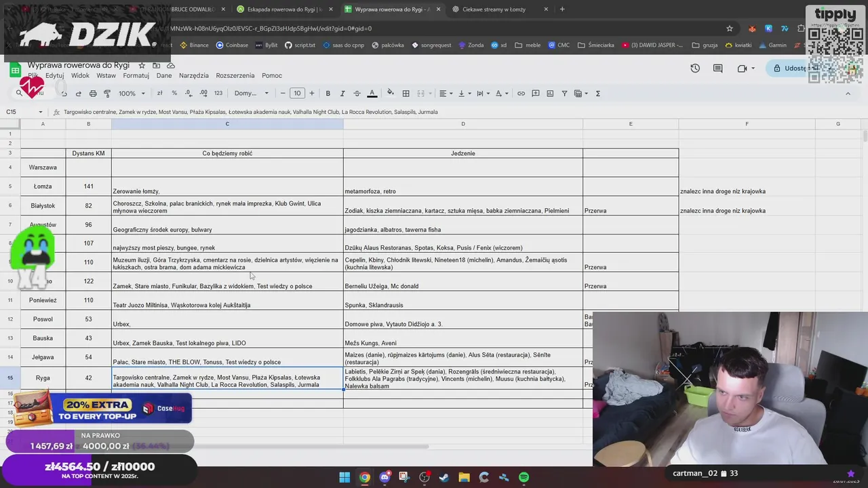The width and height of the screenshot is (868, 488).
Task: Open the Widok menu
Action: (80, 76)
